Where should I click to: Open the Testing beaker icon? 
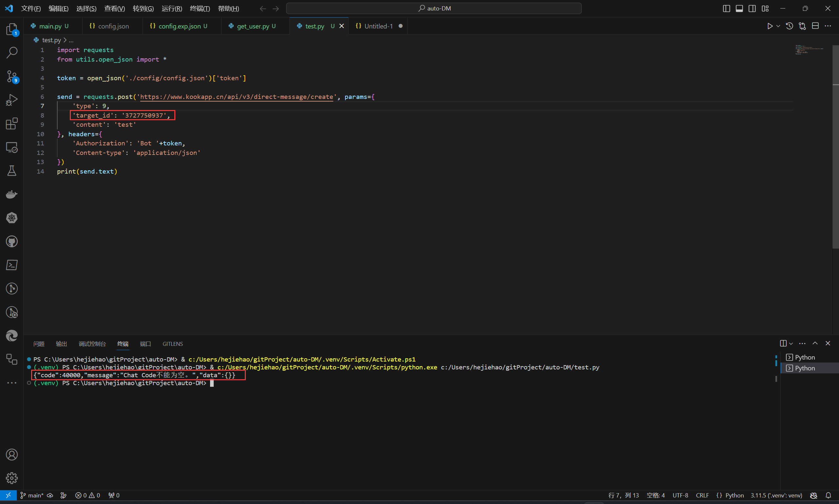click(x=12, y=171)
